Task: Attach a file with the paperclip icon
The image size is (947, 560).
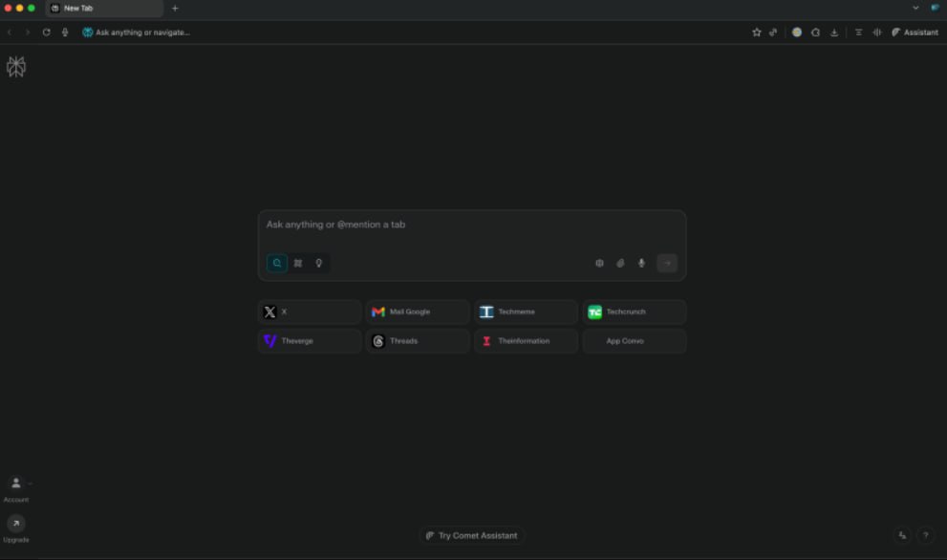Action: 620,263
